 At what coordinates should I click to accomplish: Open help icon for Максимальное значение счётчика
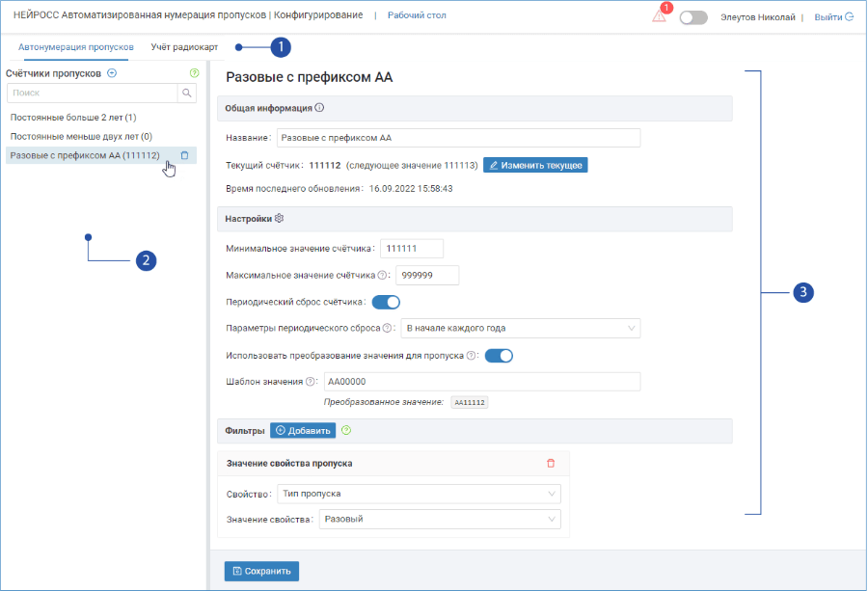pyautogui.click(x=382, y=275)
